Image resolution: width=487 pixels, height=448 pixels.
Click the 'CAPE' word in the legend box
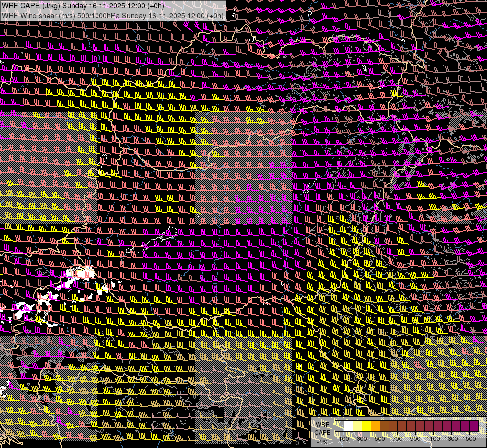pyautogui.click(x=323, y=433)
